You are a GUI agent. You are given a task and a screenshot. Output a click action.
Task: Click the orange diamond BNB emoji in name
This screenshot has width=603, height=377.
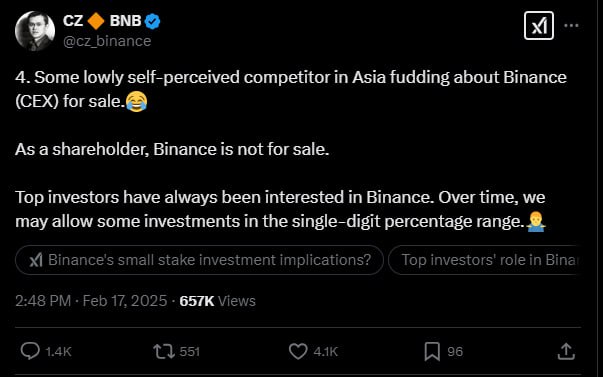[96, 21]
